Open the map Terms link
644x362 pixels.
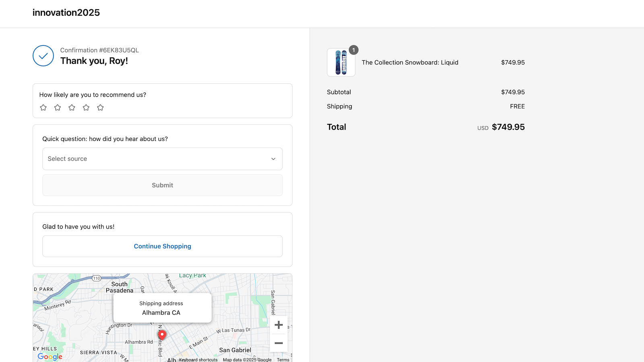point(283,360)
